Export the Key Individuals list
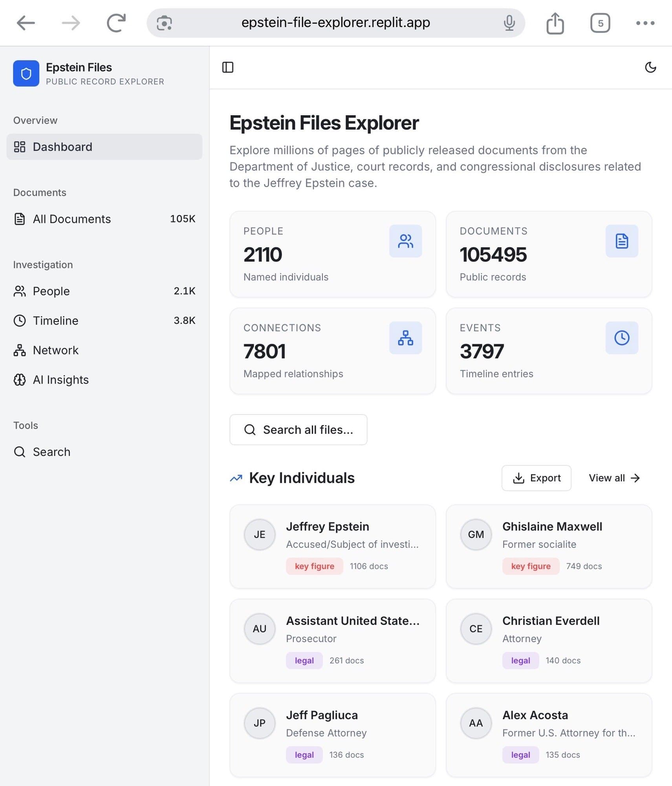The image size is (672, 786). click(536, 478)
